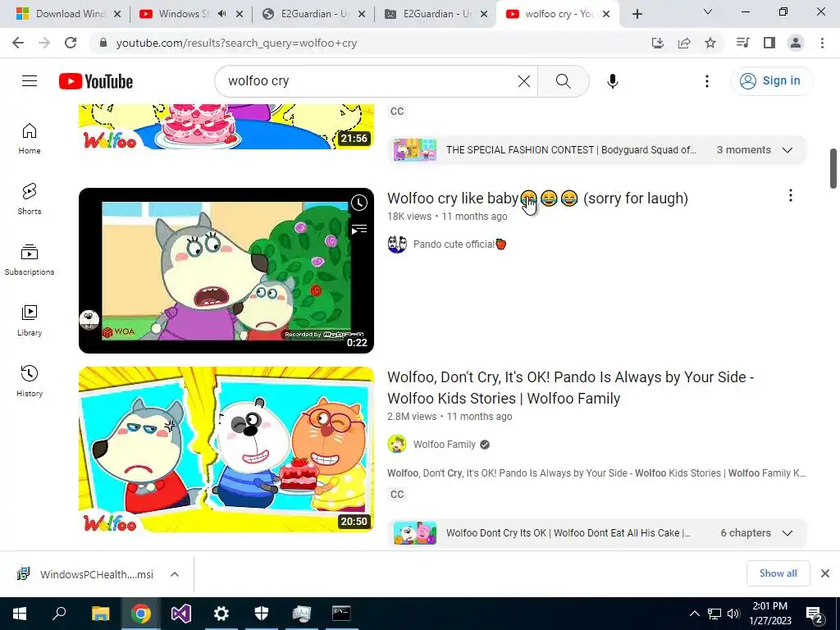This screenshot has height=630, width=840.
Task: Open Wolfoo cry like baby video title
Action: (x=537, y=199)
